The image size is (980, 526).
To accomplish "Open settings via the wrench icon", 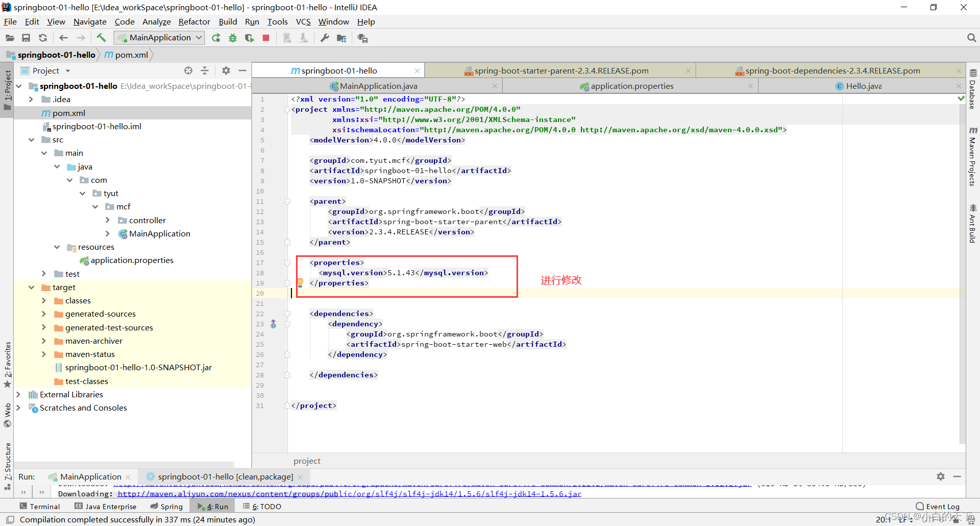I will coord(325,38).
